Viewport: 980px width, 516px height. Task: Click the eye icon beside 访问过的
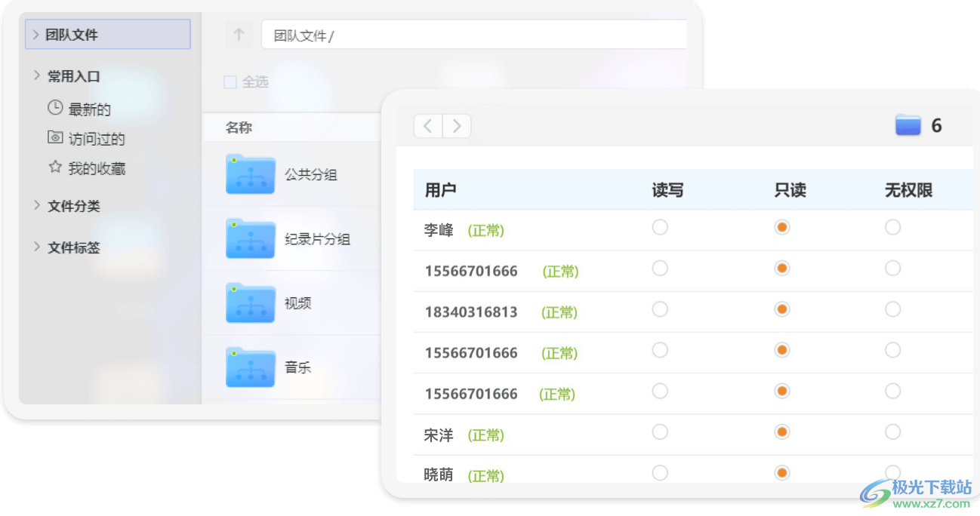(56, 138)
